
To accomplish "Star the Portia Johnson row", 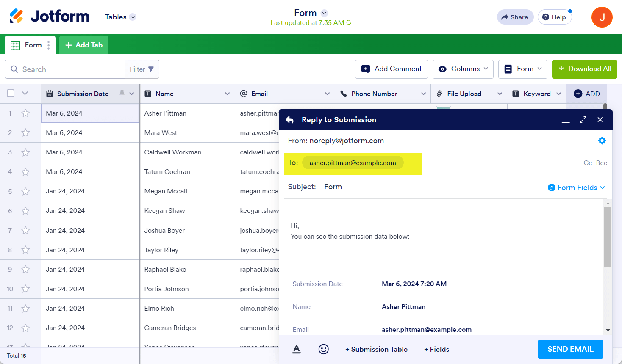I will (x=26, y=289).
